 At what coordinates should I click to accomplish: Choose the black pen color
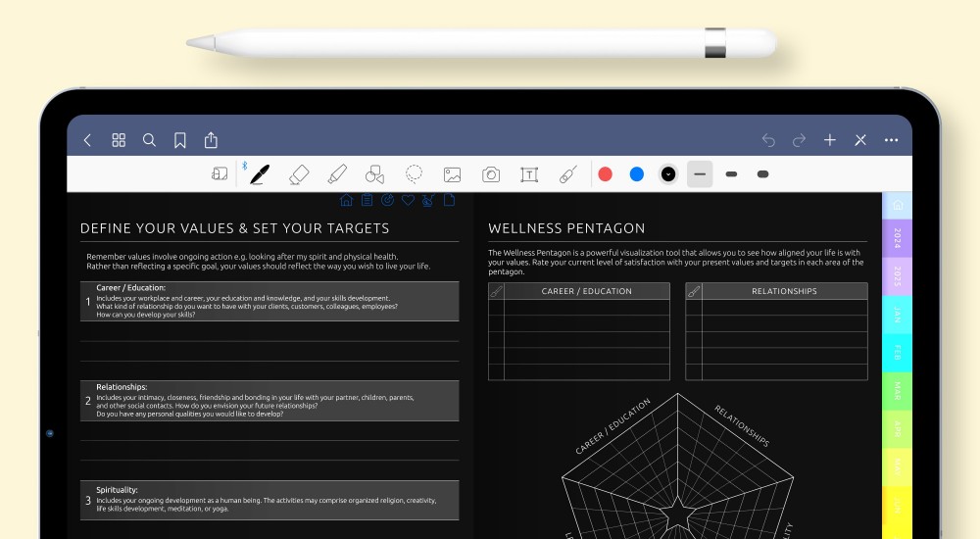668,173
